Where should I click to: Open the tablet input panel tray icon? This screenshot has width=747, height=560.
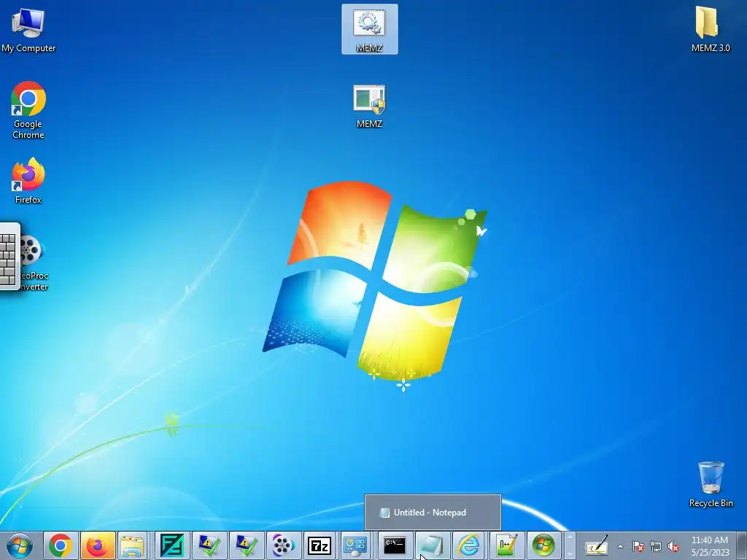click(596, 545)
